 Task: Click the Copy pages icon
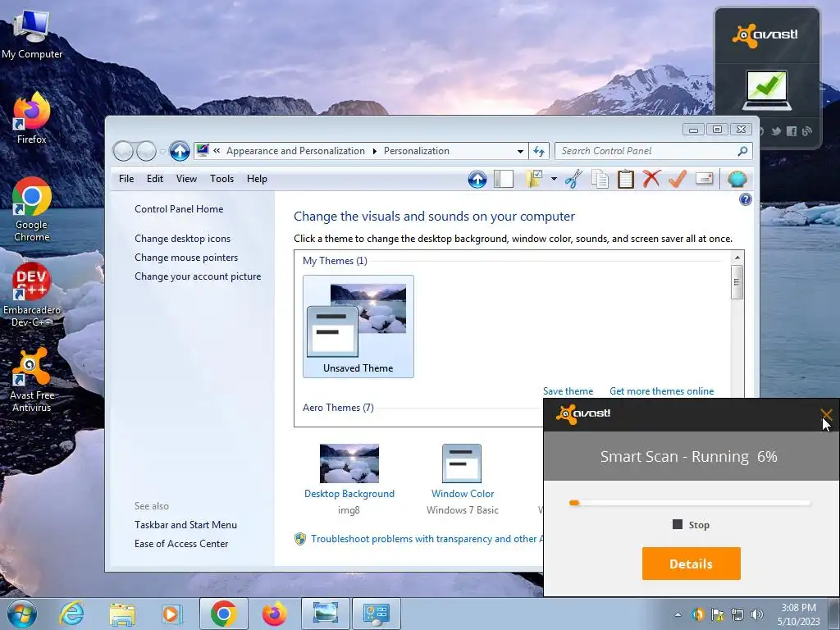click(600, 179)
